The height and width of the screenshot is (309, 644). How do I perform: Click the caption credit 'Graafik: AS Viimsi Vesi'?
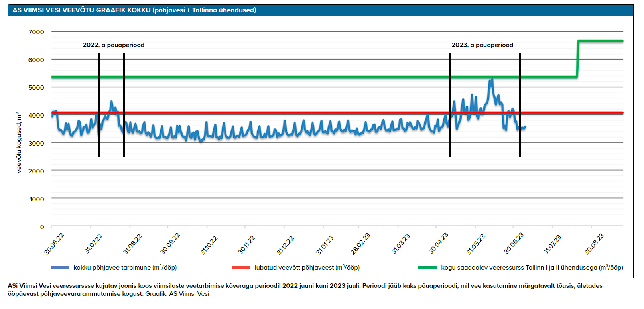(x=177, y=294)
